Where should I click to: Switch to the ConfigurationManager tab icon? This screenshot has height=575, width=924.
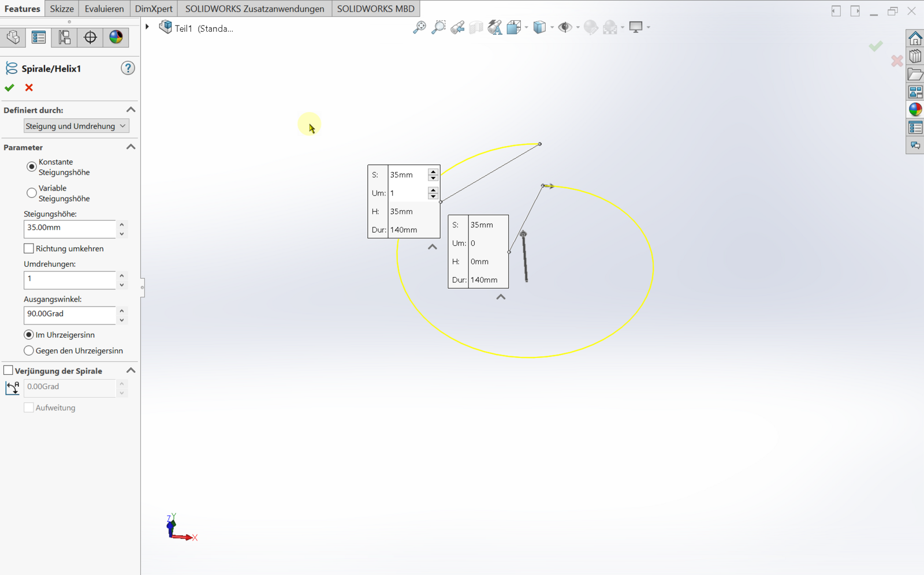coord(64,38)
